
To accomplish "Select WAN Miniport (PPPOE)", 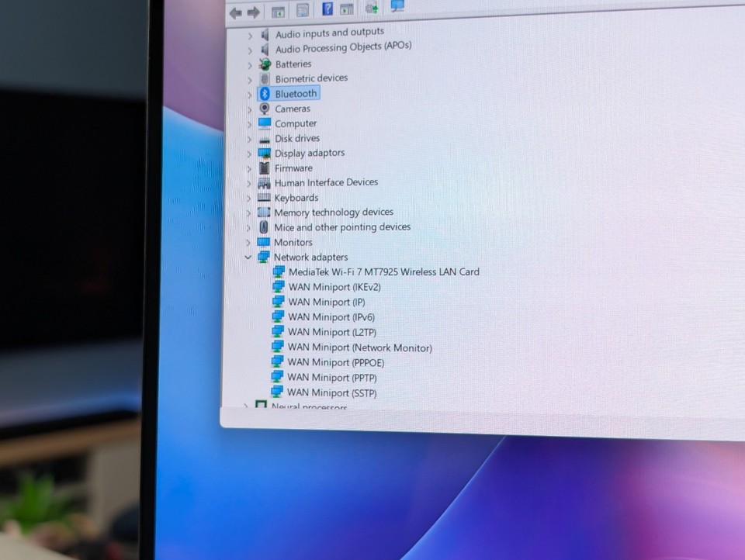I will point(335,362).
